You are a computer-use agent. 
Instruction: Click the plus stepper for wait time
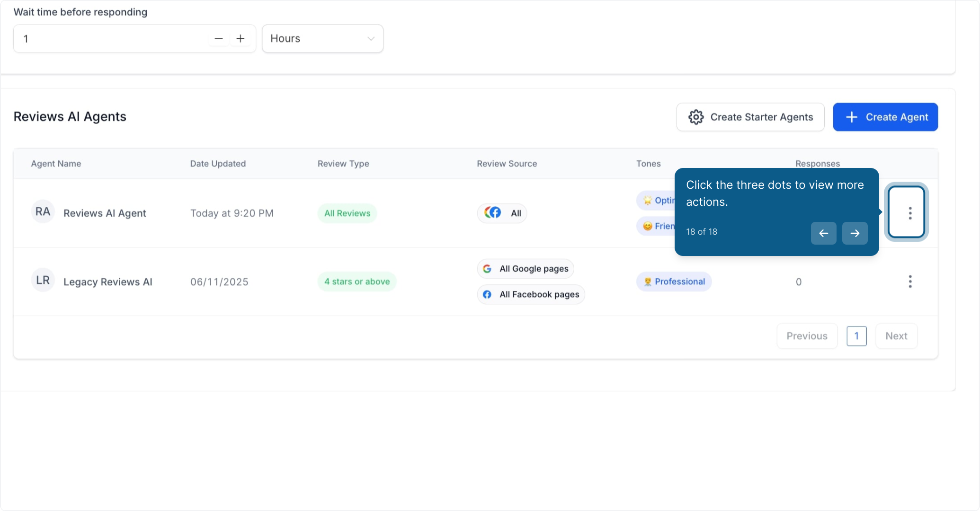(x=241, y=39)
